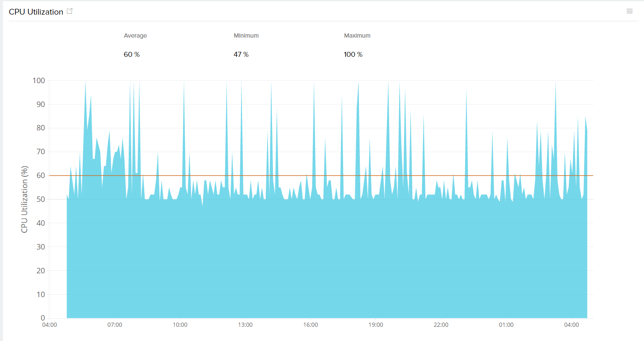Click the 13:00 label on the x-axis
Viewport: 644px width, 341px height.
pos(245,325)
